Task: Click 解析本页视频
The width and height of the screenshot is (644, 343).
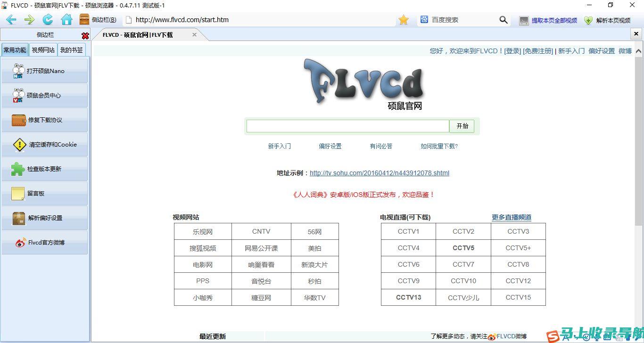Action: pyautogui.click(x=607, y=20)
